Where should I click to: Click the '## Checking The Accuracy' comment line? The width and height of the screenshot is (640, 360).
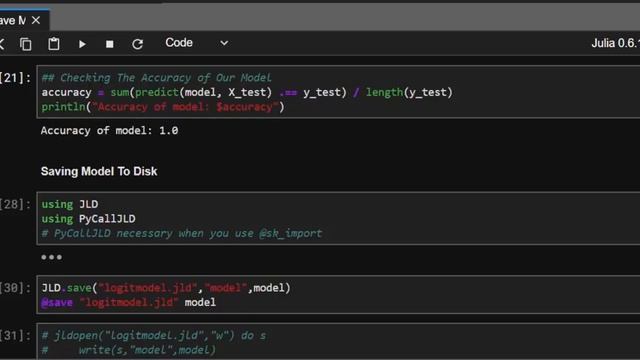click(156, 78)
